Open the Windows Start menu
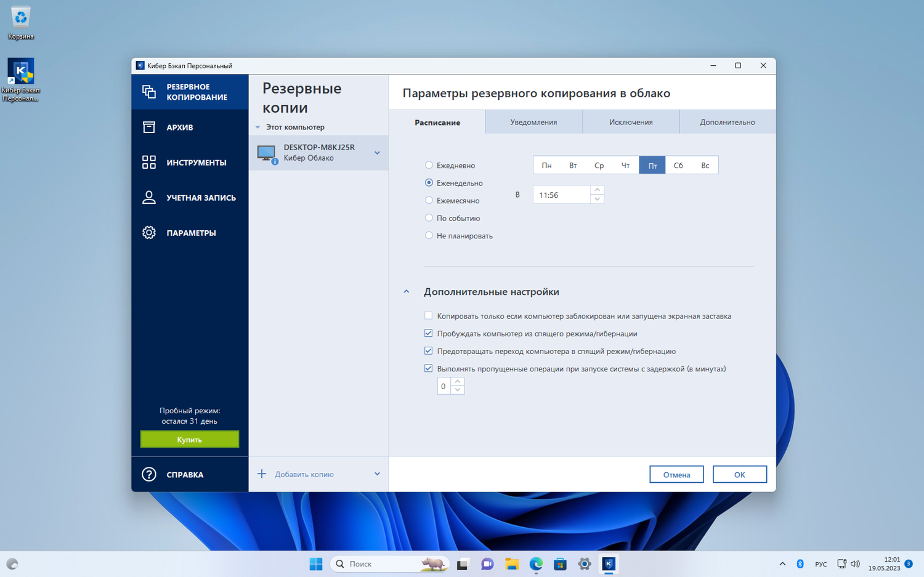The image size is (924, 577). point(316,563)
